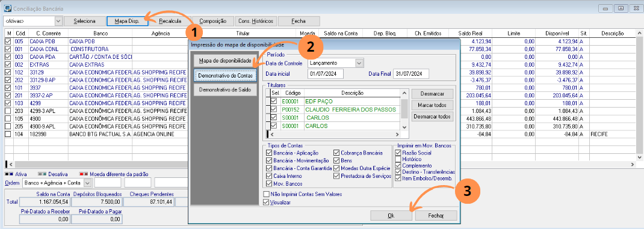
Task: Click the C. Corrente column header
Action: (49, 33)
